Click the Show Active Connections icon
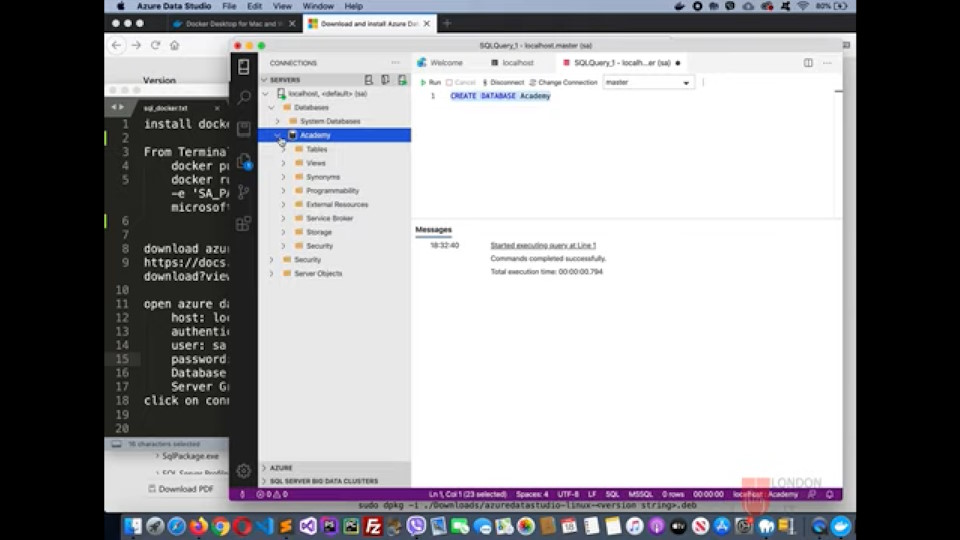This screenshot has width=960, height=540. (402, 80)
